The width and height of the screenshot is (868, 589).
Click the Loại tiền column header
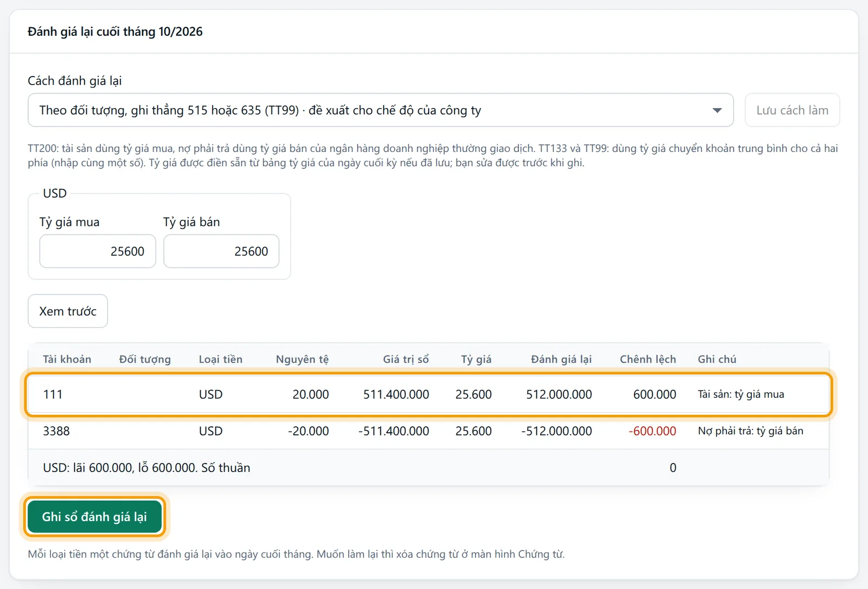coord(220,359)
